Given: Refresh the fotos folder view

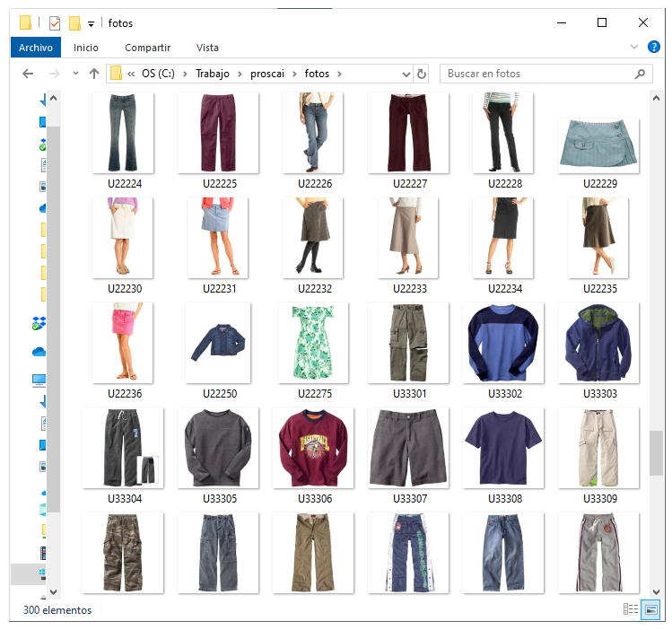Looking at the screenshot, I should pos(422,74).
